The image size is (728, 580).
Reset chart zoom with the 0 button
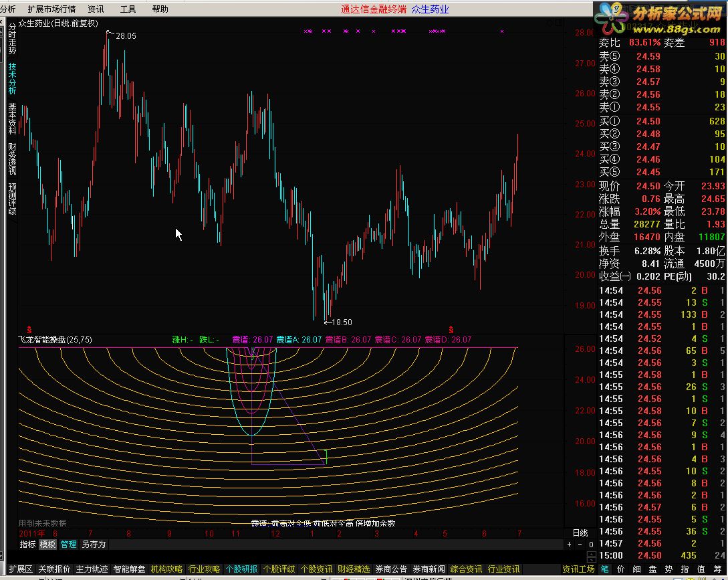[x=590, y=545]
